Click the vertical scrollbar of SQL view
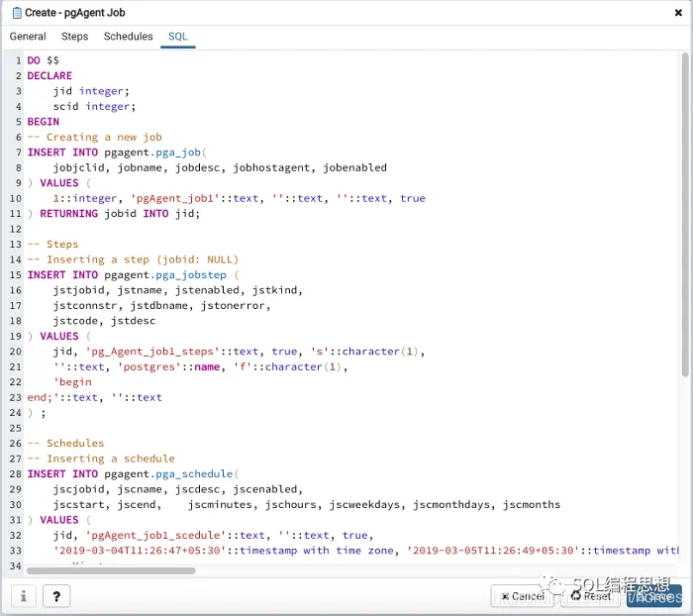693x616 pixels. [685, 218]
